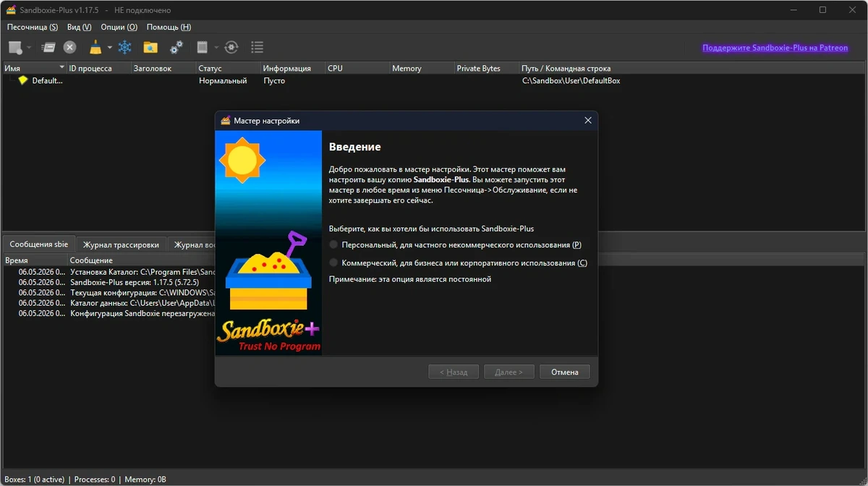Screen dimensions: 868x486
Task: Select Коммерческий business use option
Action: [458, 263]
